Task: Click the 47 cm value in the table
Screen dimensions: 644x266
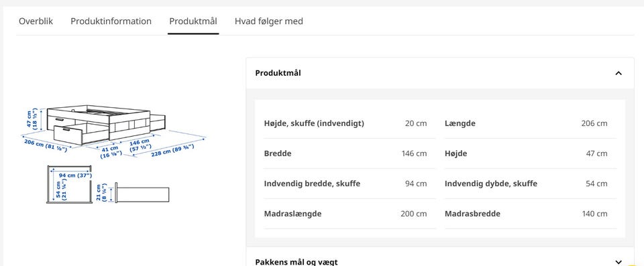Action: click(596, 153)
